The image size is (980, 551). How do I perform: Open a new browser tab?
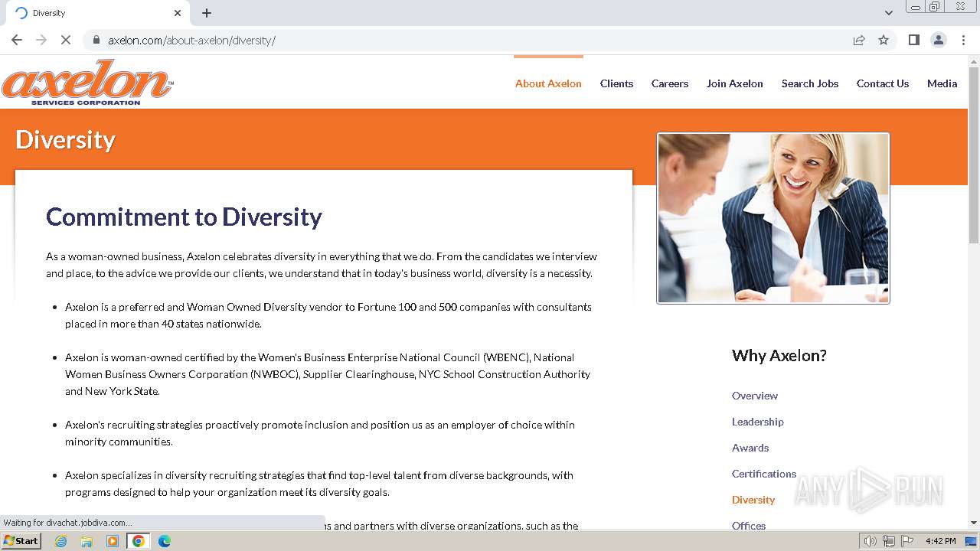(207, 13)
